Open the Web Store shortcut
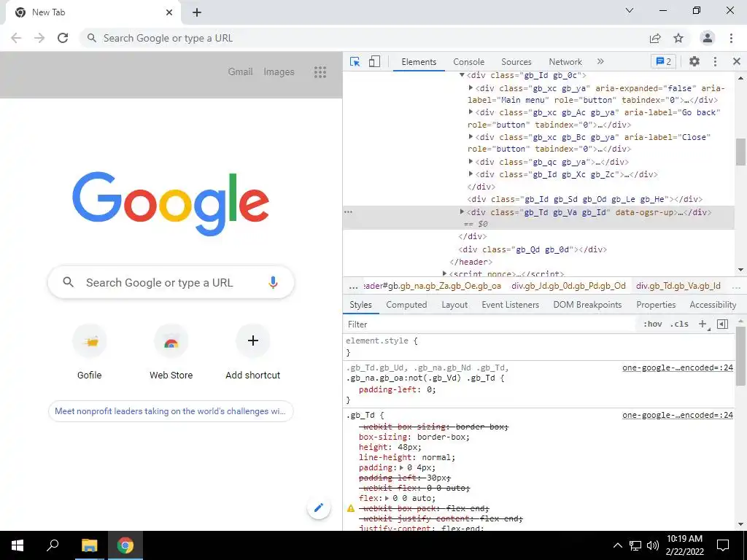The image size is (747, 560). (171, 352)
